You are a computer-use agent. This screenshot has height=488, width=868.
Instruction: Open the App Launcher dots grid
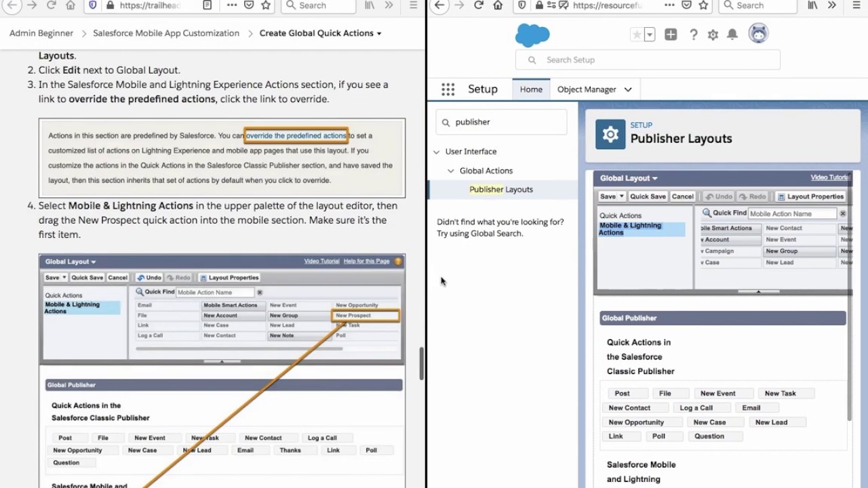pyautogui.click(x=448, y=89)
